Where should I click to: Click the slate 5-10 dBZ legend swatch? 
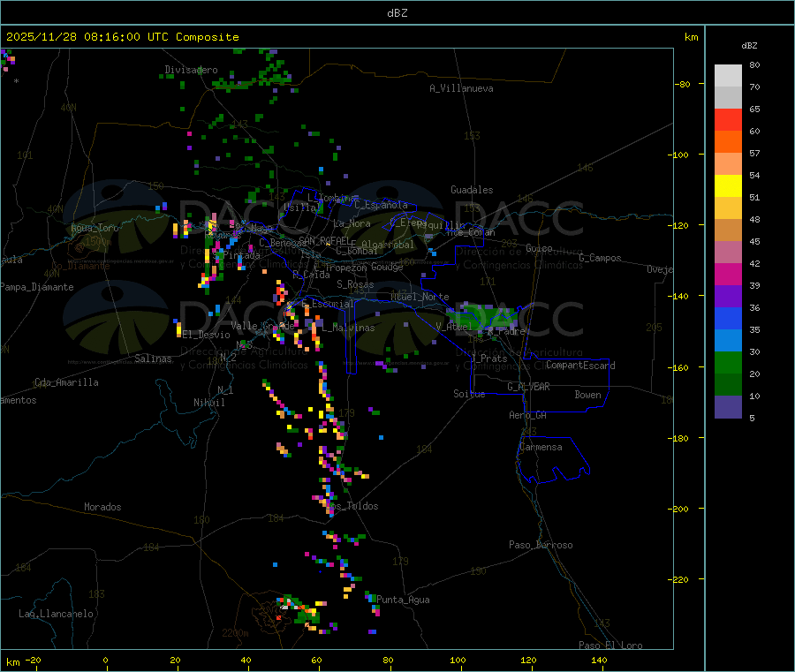(728, 407)
